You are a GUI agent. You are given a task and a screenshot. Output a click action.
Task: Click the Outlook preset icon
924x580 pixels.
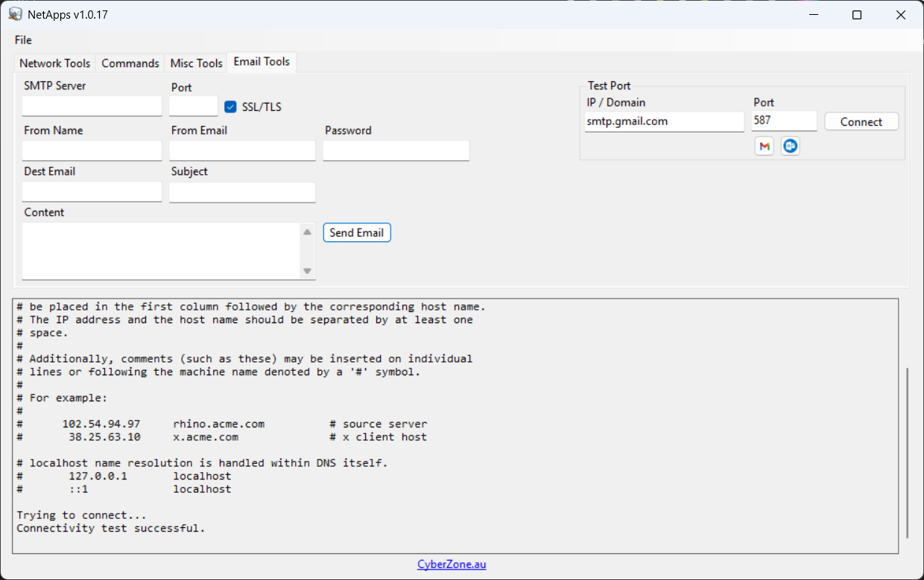[791, 147]
